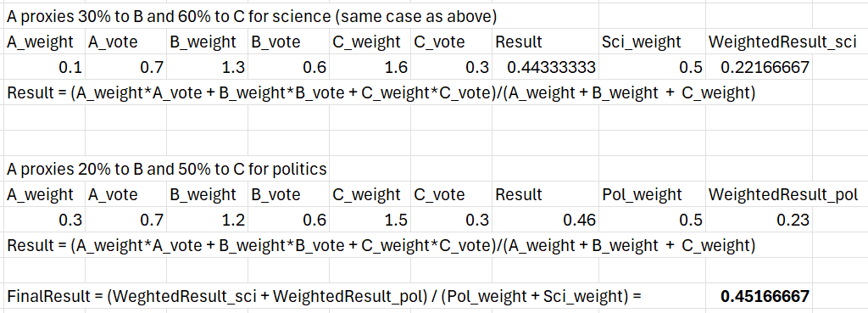Click the science proxy description title cell
The height and width of the screenshot is (313, 868).
pos(252,17)
